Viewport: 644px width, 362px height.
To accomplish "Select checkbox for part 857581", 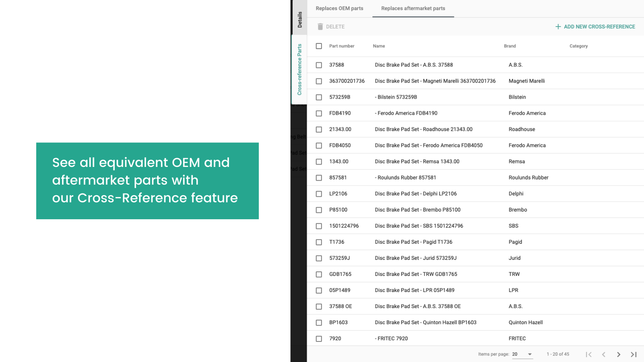I will [x=319, y=177].
